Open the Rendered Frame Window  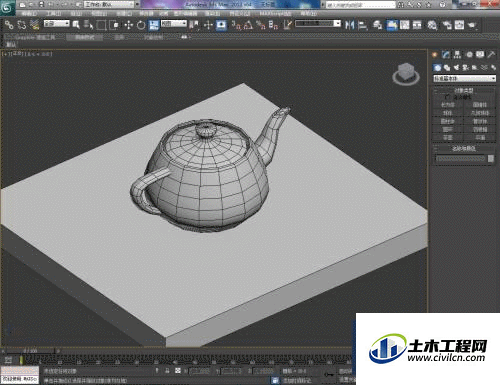pyautogui.click(x=459, y=25)
